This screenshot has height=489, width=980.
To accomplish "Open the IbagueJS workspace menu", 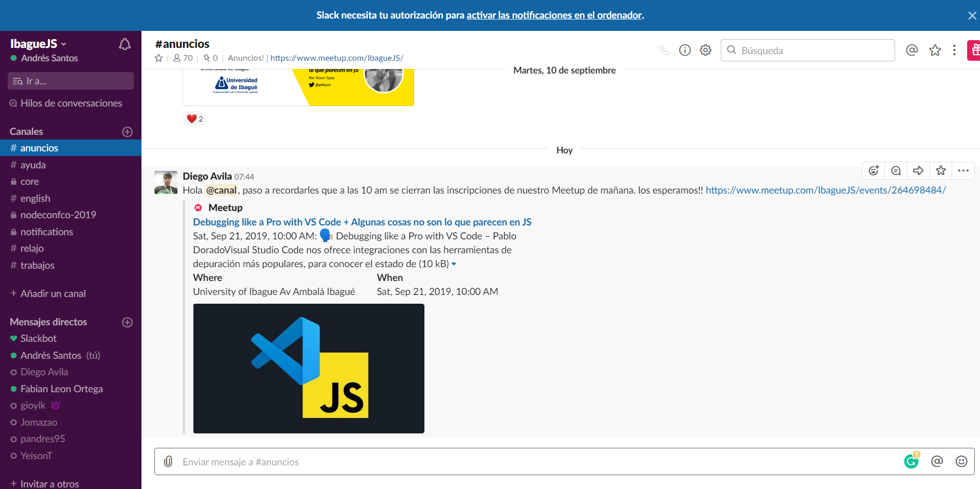I will coord(39,44).
